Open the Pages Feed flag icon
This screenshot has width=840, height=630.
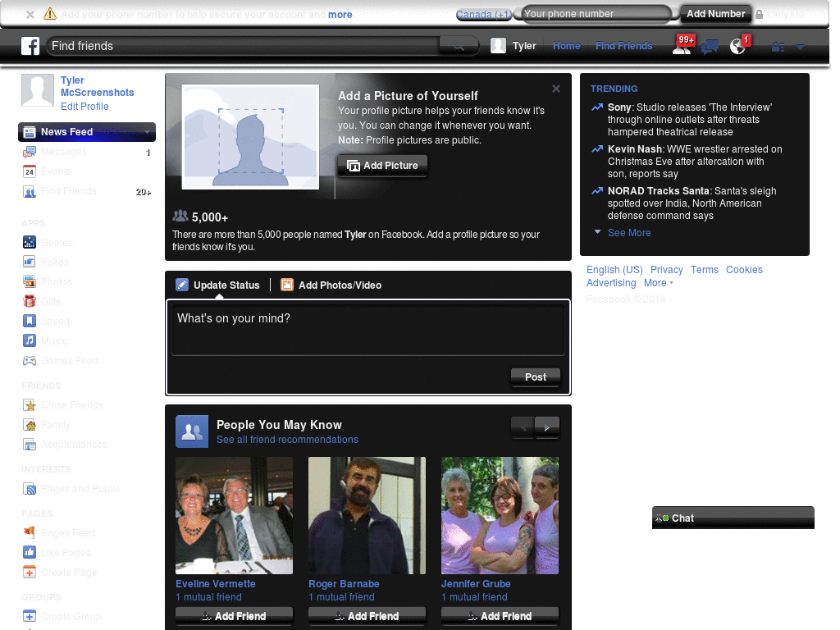30,532
